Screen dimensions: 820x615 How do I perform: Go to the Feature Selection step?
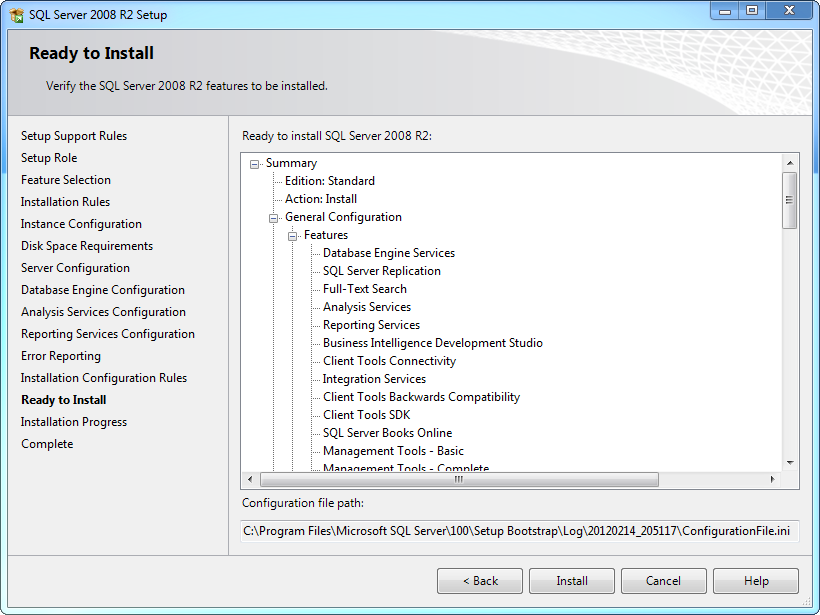(x=65, y=179)
